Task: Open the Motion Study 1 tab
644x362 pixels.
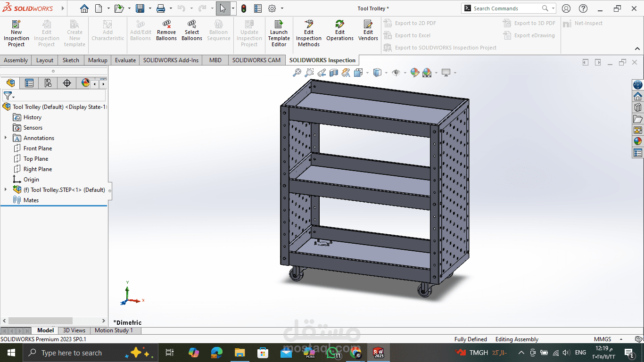Action: tap(115, 330)
